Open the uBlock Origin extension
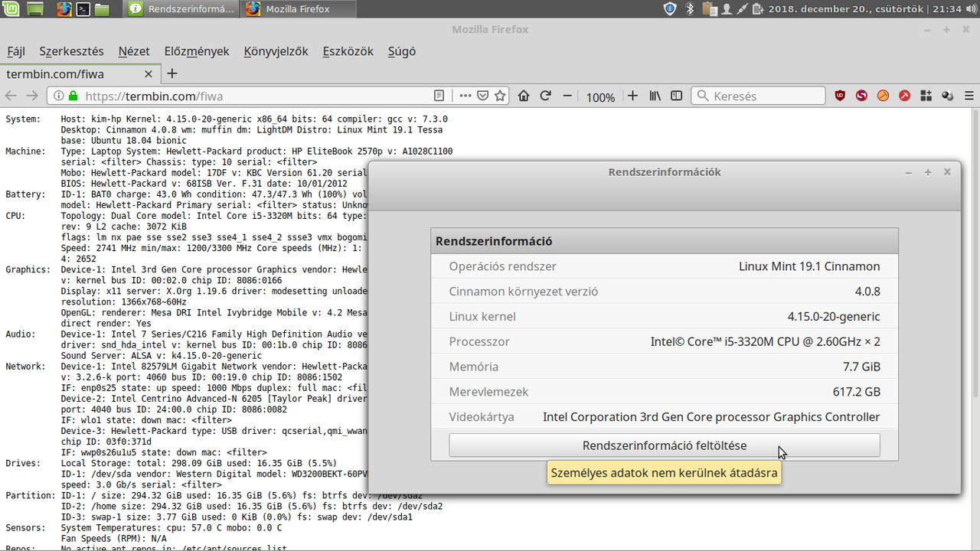Screen dimensions: 980x551 click(841, 96)
